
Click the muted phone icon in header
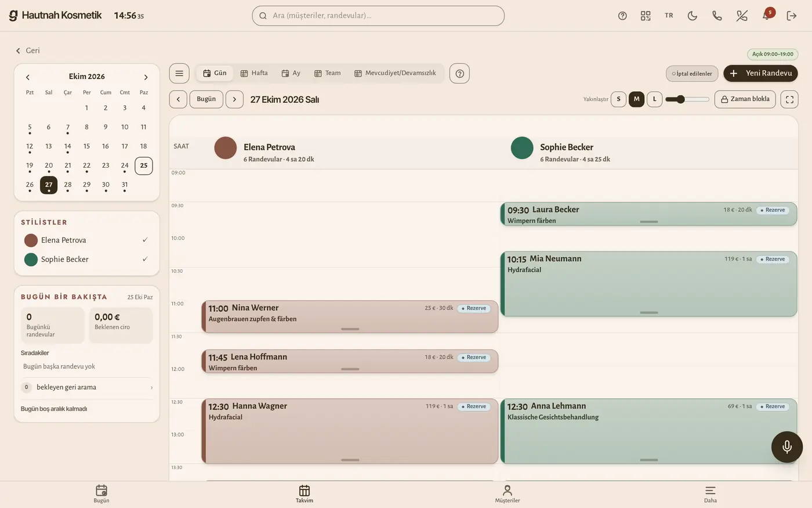[742, 16]
